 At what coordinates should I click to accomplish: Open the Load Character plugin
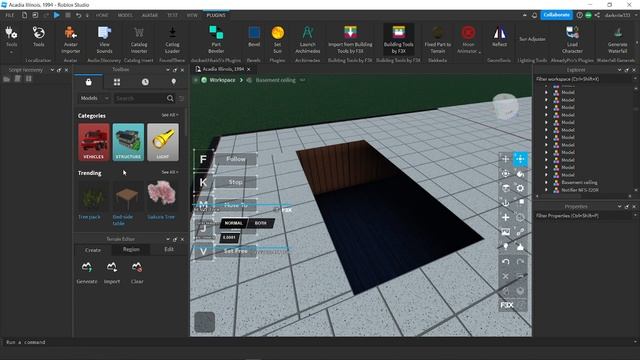click(572, 40)
